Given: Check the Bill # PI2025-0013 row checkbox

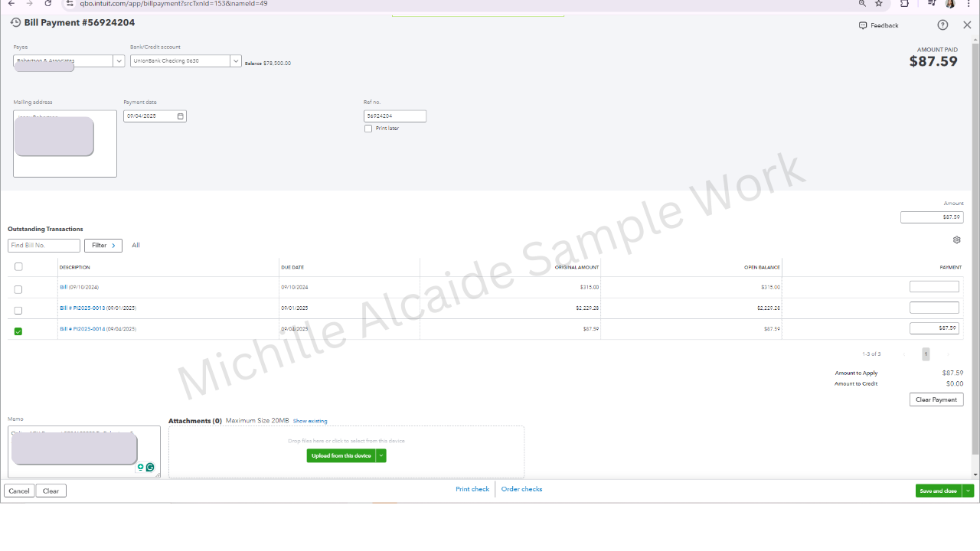Looking at the screenshot, I should point(18,310).
